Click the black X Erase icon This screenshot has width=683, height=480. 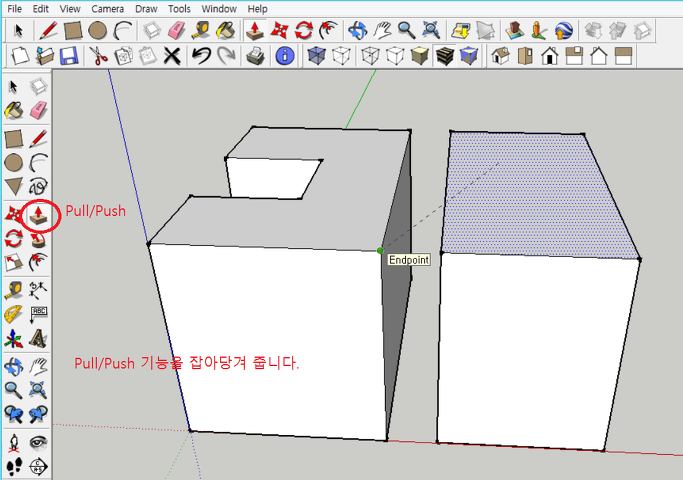point(172,56)
